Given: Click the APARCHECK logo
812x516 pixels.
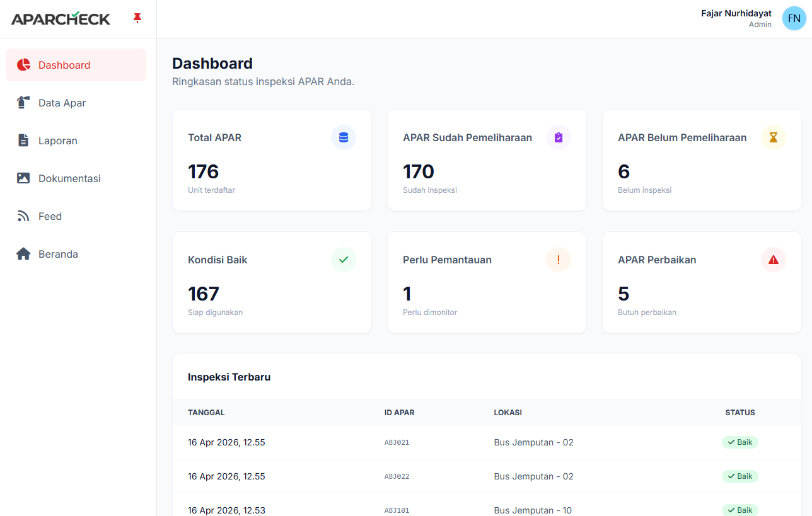Looking at the screenshot, I should click(61, 18).
